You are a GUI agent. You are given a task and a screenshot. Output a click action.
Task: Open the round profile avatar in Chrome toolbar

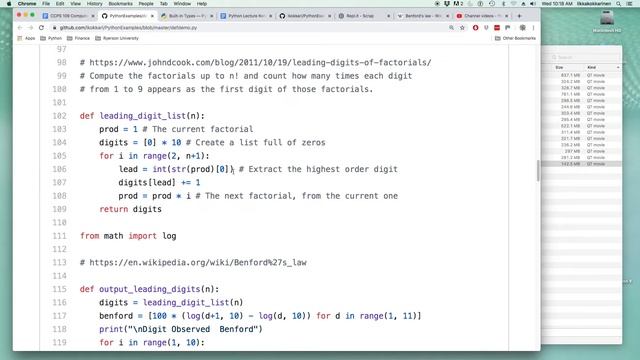tap(522, 28)
